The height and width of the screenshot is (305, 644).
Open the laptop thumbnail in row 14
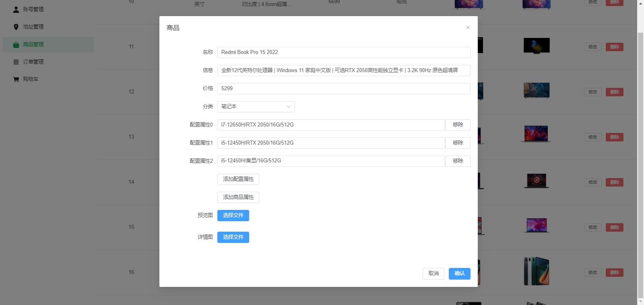point(537,181)
